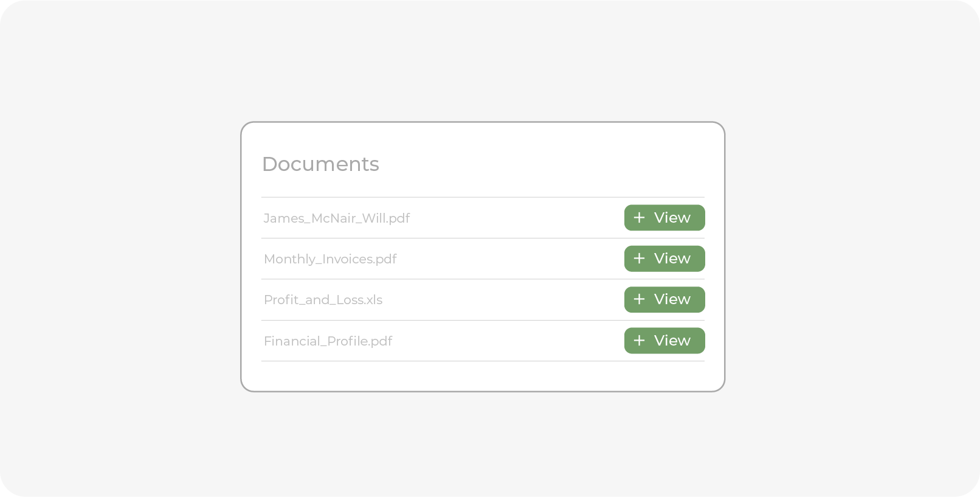The height and width of the screenshot is (497, 980).
Task: Click the card's empty area below Financial_Profile.pdf
Action: point(483,376)
